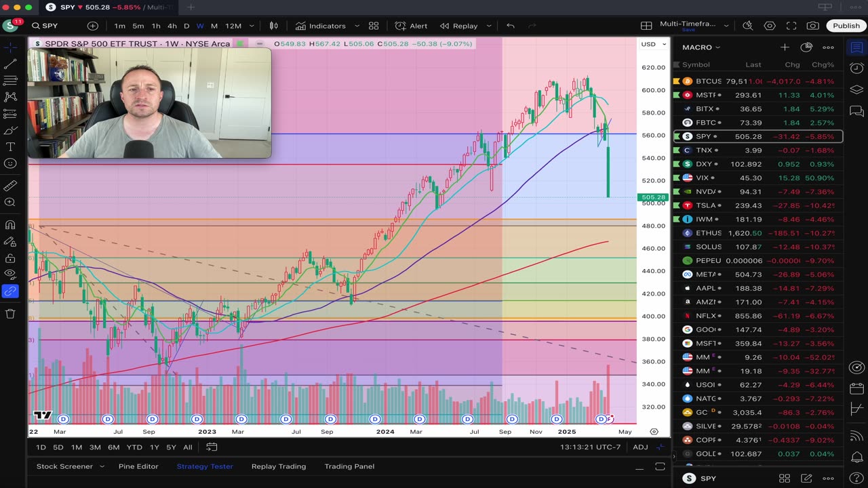Open the watchlist more options menu
The height and width of the screenshot is (488, 868).
pyautogui.click(x=828, y=47)
